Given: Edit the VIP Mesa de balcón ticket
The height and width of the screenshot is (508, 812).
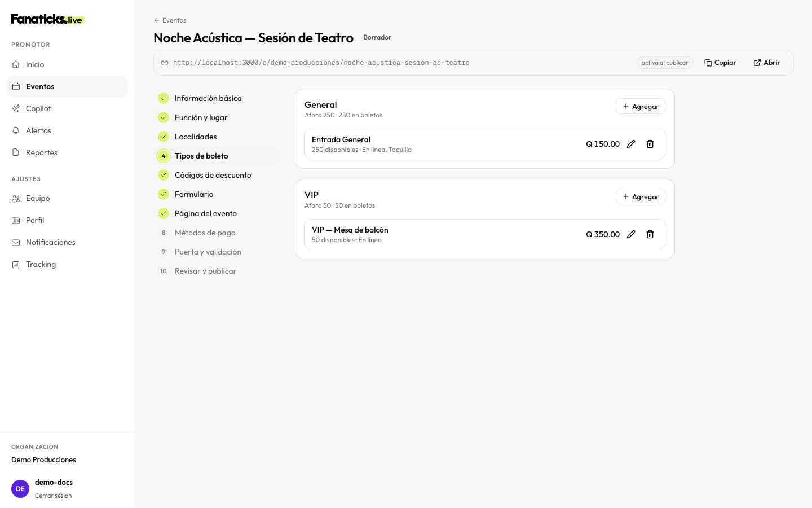Looking at the screenshot, I should pos(631,234).
